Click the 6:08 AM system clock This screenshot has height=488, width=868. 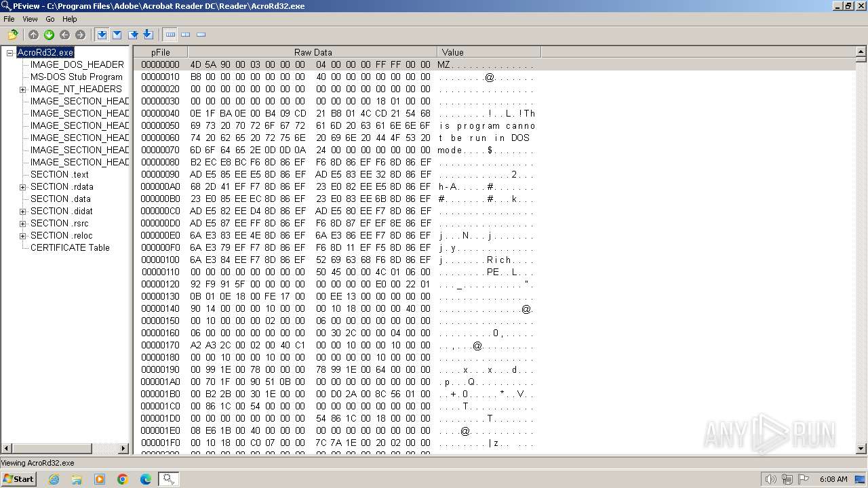pyautogui.click(x=833, y=479)
